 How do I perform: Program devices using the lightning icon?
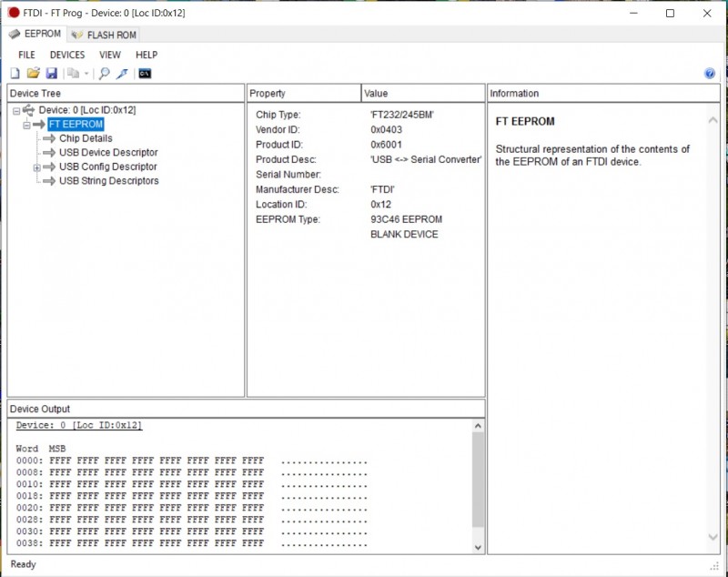pos(122,74)
